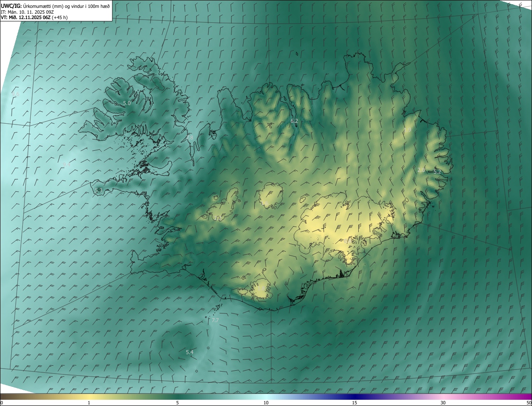Click the 5.4 value in the southern ocean
The image size is (532, 406).
coord(190,352)
